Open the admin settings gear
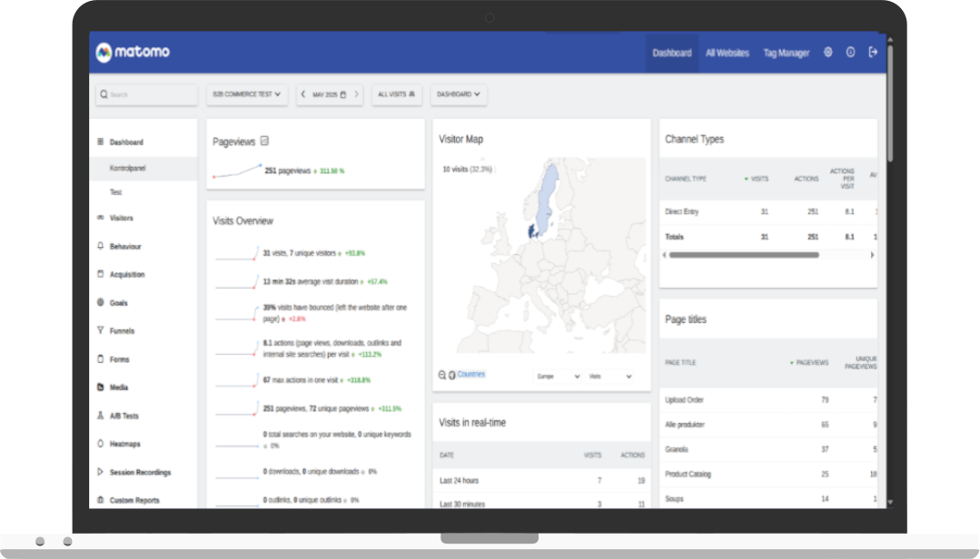The height and width of the screenshot is (559, 980). (827, 53)
